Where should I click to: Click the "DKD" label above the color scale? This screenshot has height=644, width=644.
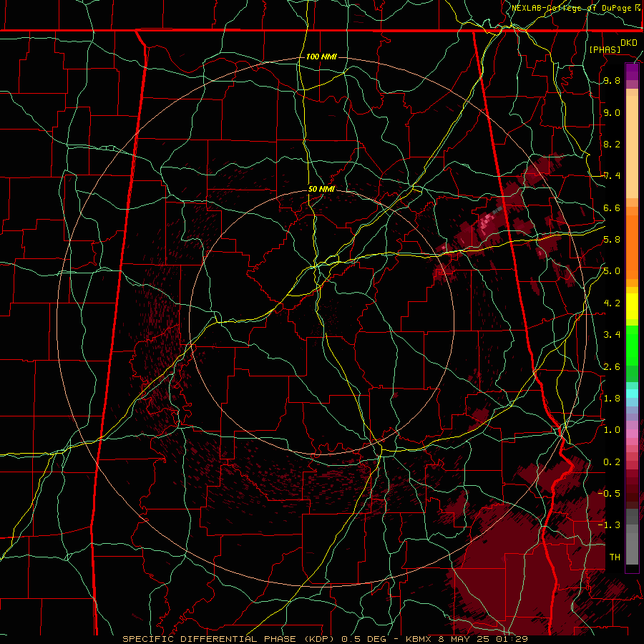click(629, 43)
